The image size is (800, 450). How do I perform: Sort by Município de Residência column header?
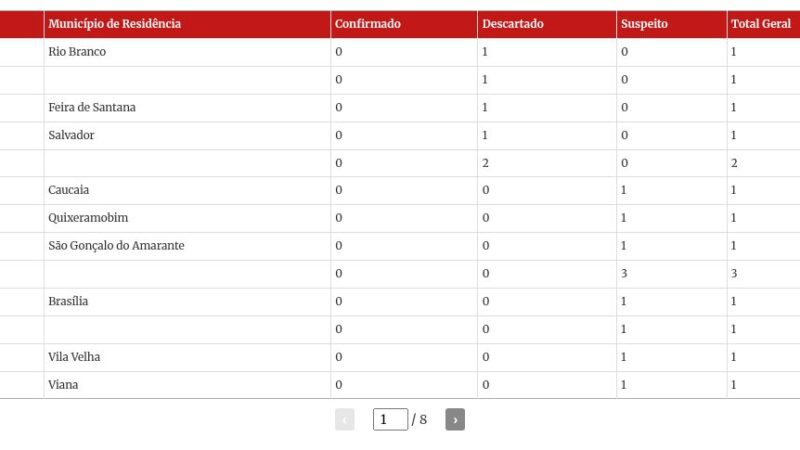(115, 24)
